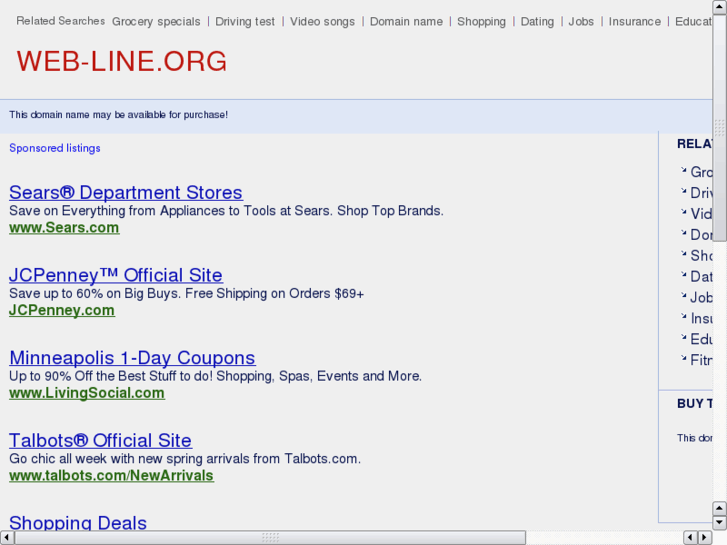
Task: Click the Sears ad description text
Action: [226, 211]
